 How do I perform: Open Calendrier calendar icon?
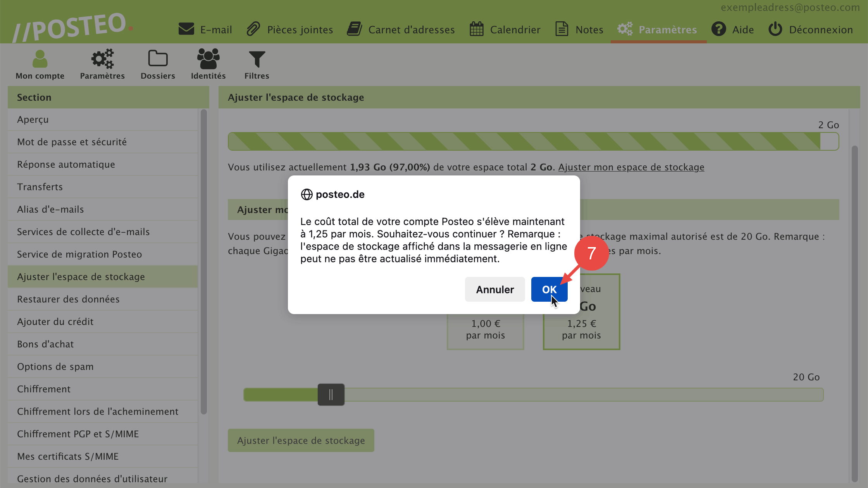coord(476,29)
